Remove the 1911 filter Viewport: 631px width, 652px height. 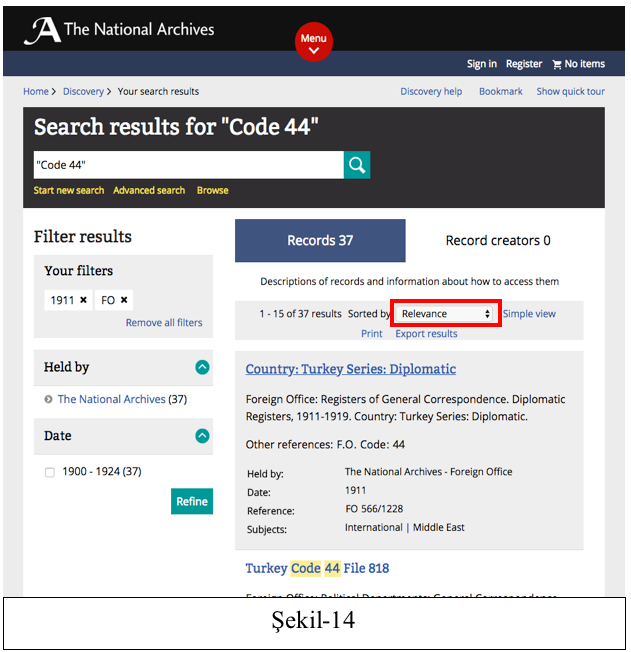[x=83, y=300]
